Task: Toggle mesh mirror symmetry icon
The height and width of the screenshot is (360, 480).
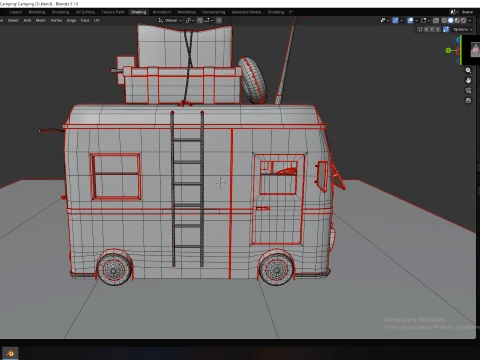Action: point(420,29)
